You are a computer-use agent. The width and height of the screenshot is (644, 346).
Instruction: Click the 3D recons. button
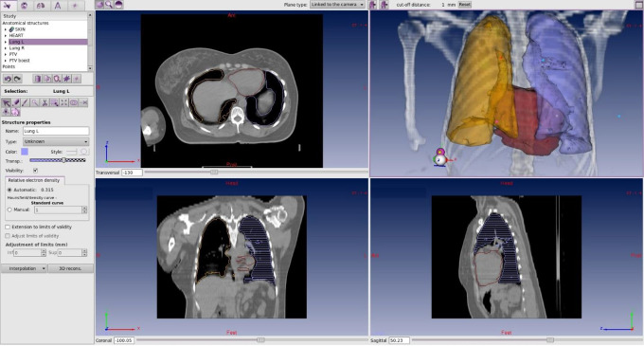click(x=71, y=268)
